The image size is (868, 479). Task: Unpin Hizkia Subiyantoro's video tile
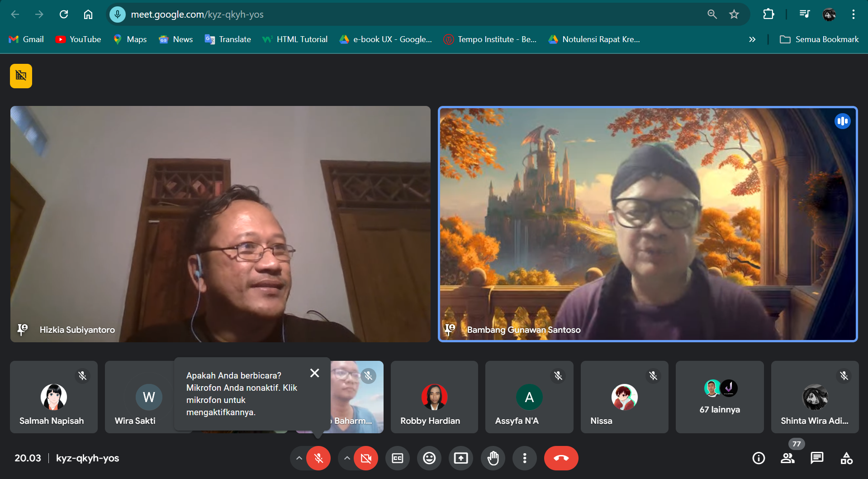pos(22,329)
